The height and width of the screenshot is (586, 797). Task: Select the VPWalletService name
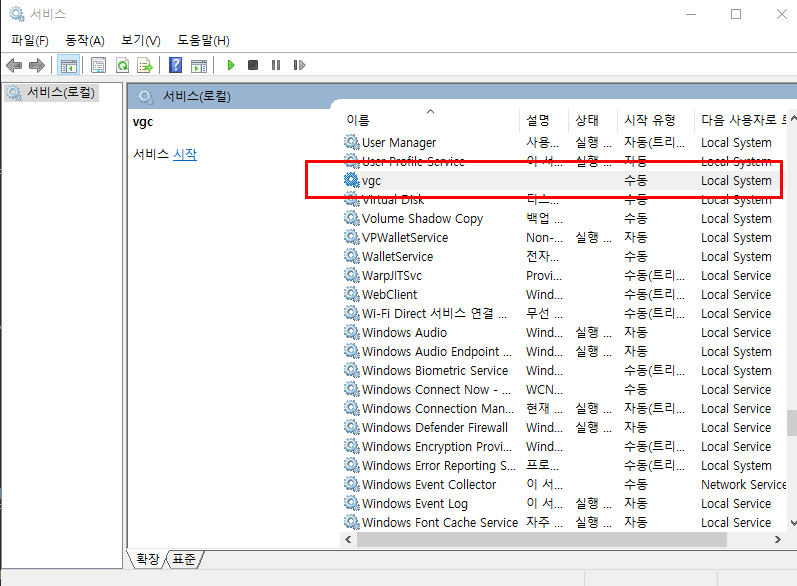(x=405, y=238)
